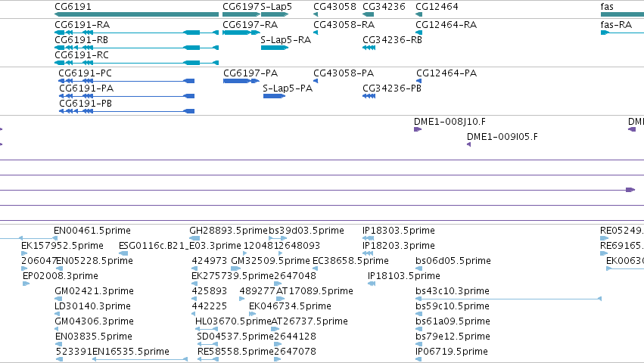Select protein CG6191-PC label
The image size is (644, 363).
coord(85,73)
